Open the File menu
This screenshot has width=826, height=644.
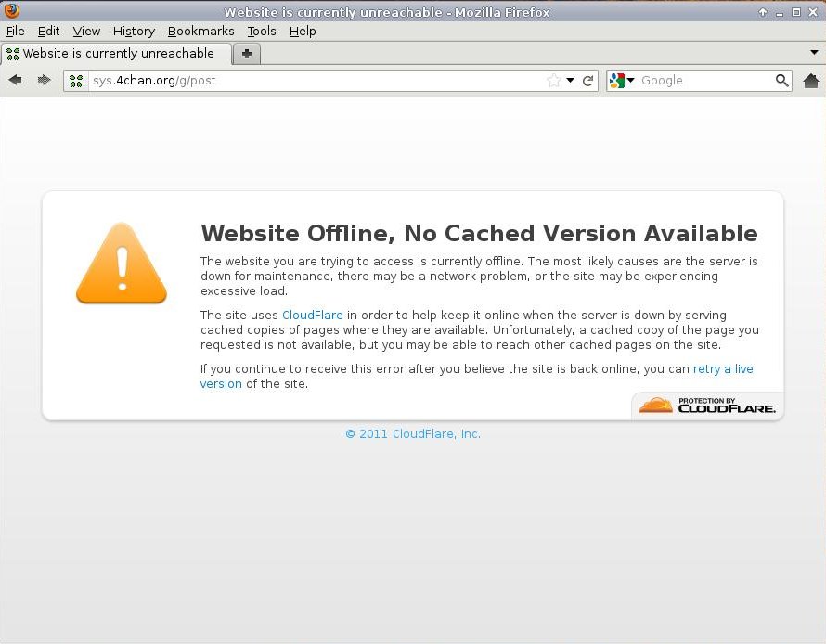point(15,31)
